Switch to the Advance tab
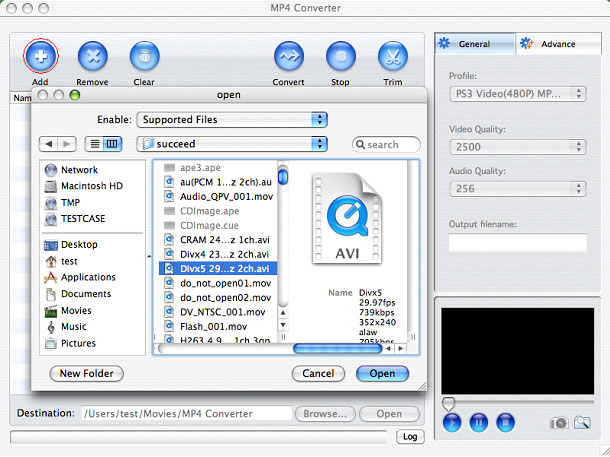This screenshot has width=610, height=457. coord(557,44)
